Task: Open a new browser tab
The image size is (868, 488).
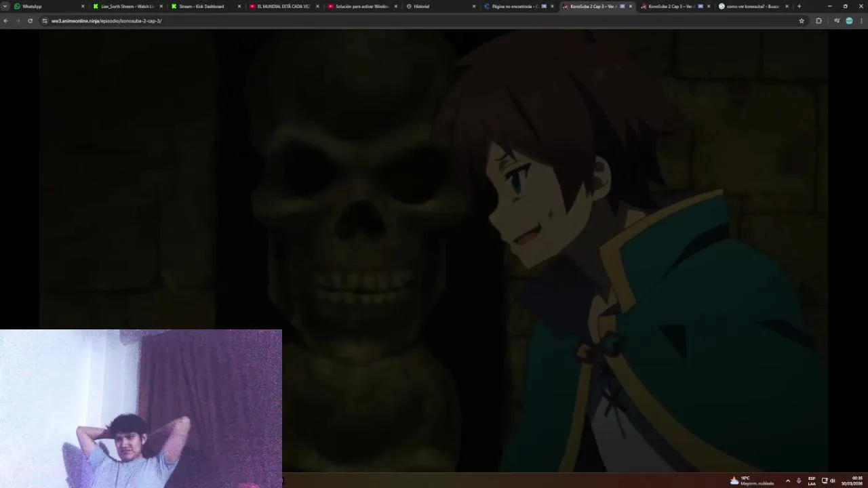Action: pos(799,6)
